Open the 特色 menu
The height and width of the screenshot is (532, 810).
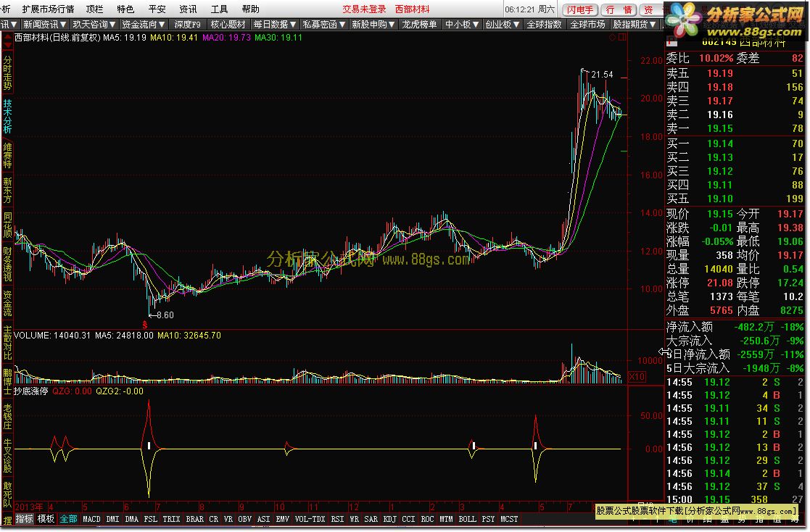[125, 9]
